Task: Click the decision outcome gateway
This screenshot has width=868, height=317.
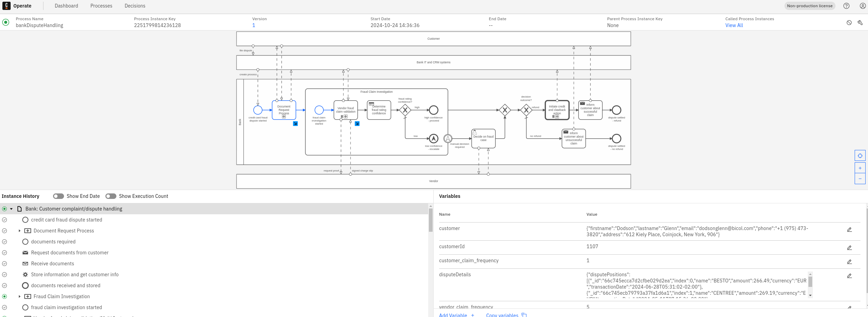Action: [526, 110]
